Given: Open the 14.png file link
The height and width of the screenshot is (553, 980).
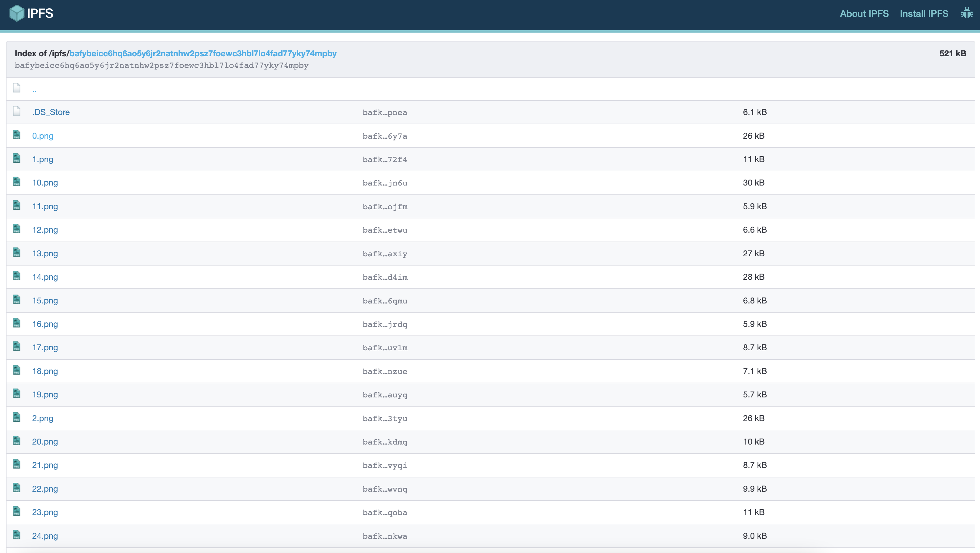Looking at the screenshot, I should pyautogui.click(x=45, y=277).
